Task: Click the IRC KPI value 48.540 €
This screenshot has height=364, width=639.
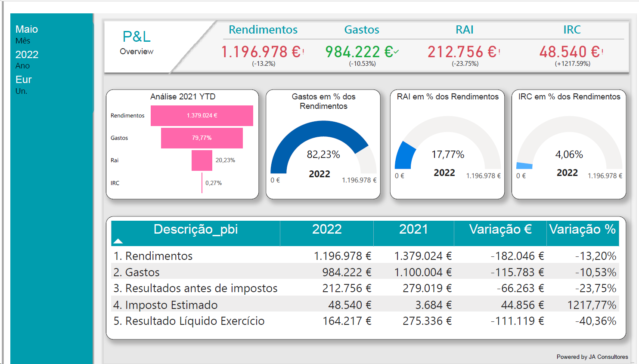Action: coord(569,52)
